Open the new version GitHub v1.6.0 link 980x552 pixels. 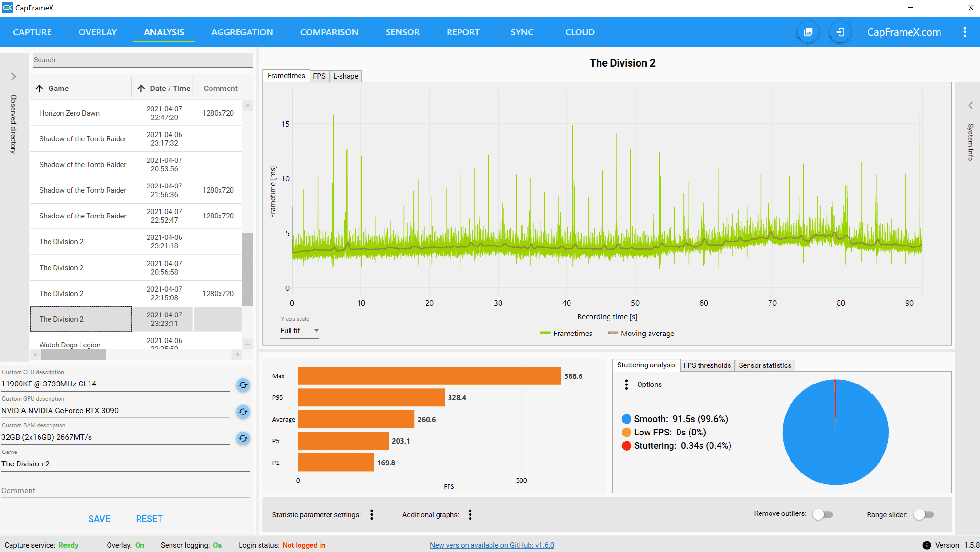(x=492, y=545)
